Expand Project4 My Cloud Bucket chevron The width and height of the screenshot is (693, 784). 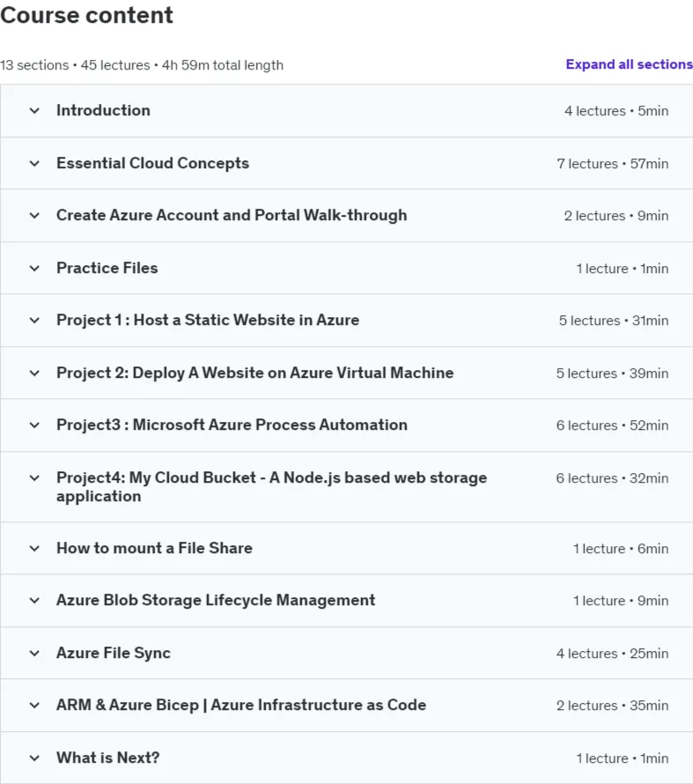[x=34, y=478]
